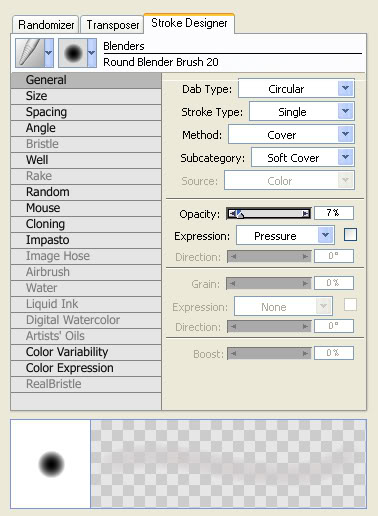Expand brush category dropdown arrow

tap(49, 53)
